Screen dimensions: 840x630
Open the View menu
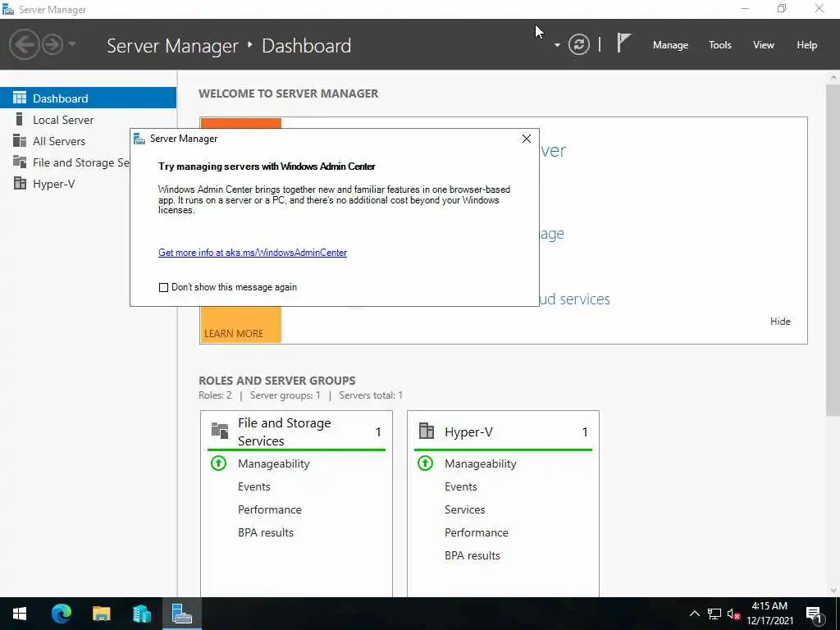[x=763, y=45]
